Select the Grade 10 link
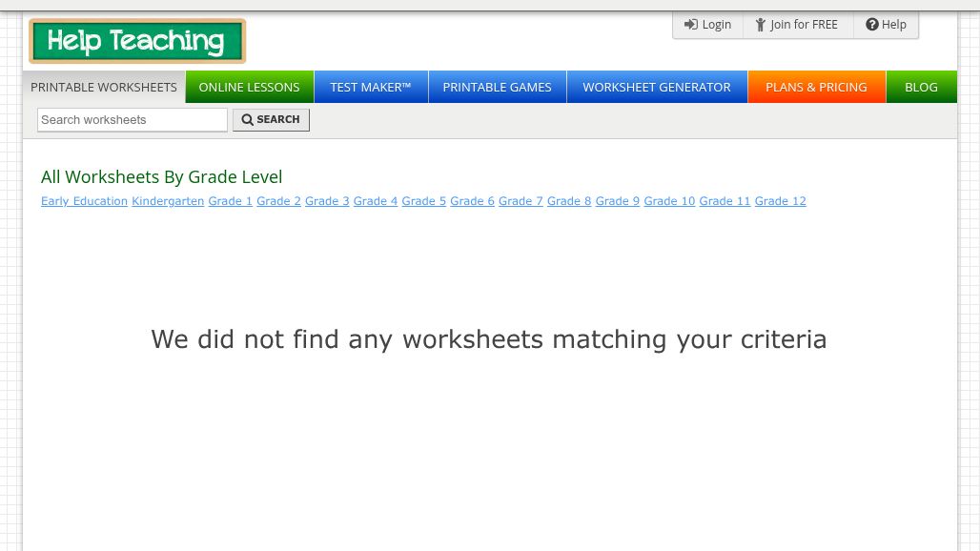Screen dimensions: 980x551 (x=669, y=201)
